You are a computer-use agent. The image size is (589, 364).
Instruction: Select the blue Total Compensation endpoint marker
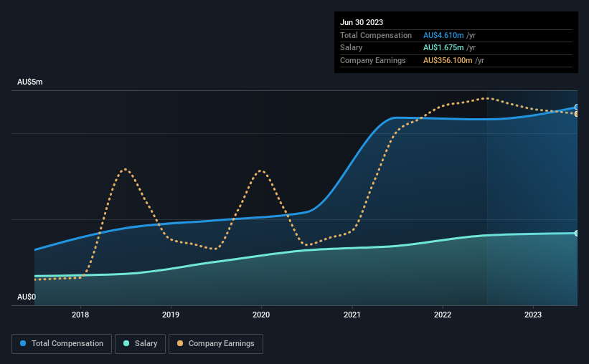coord(576,107)
